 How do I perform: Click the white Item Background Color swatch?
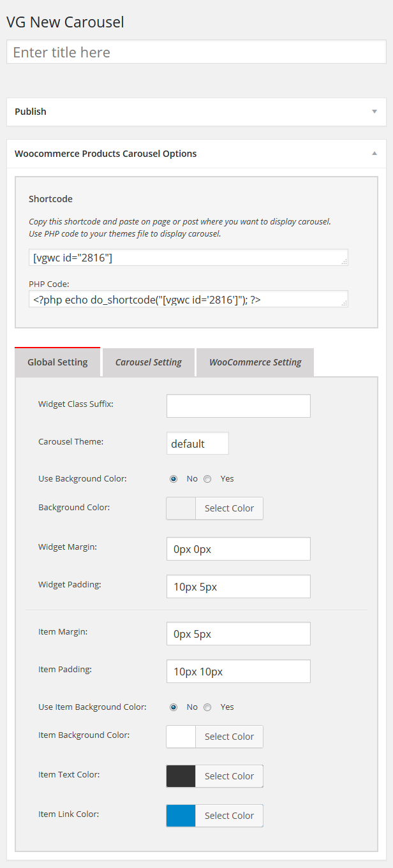click(x=181, y=737)
